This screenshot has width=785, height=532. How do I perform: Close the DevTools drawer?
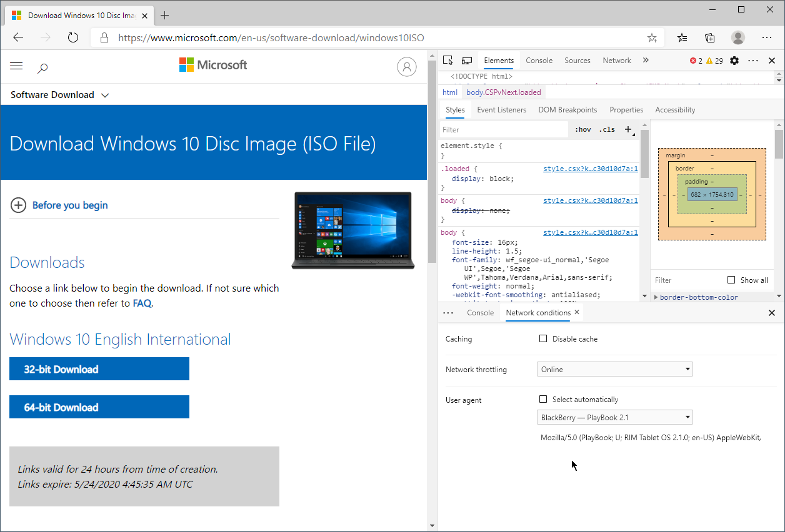tap(772, 313)
